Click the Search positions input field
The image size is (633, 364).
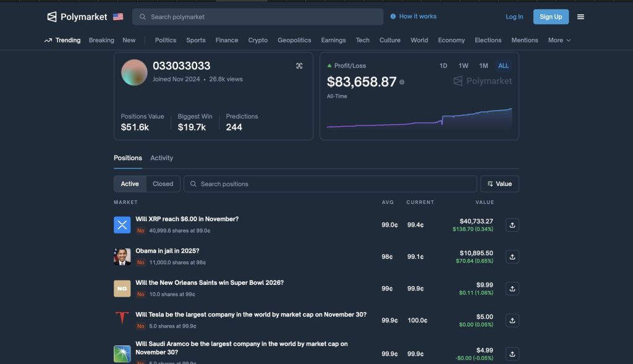click(x=331, y=184)
